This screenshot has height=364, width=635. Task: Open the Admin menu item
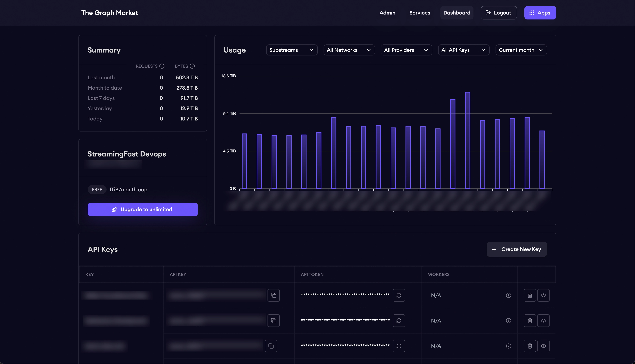coord(387,13)
